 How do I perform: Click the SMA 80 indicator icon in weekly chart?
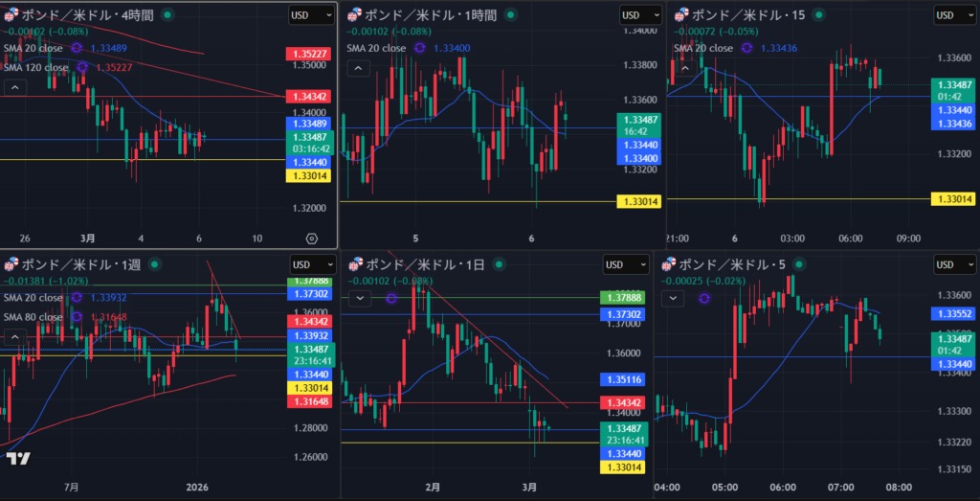tap(78, 317)
